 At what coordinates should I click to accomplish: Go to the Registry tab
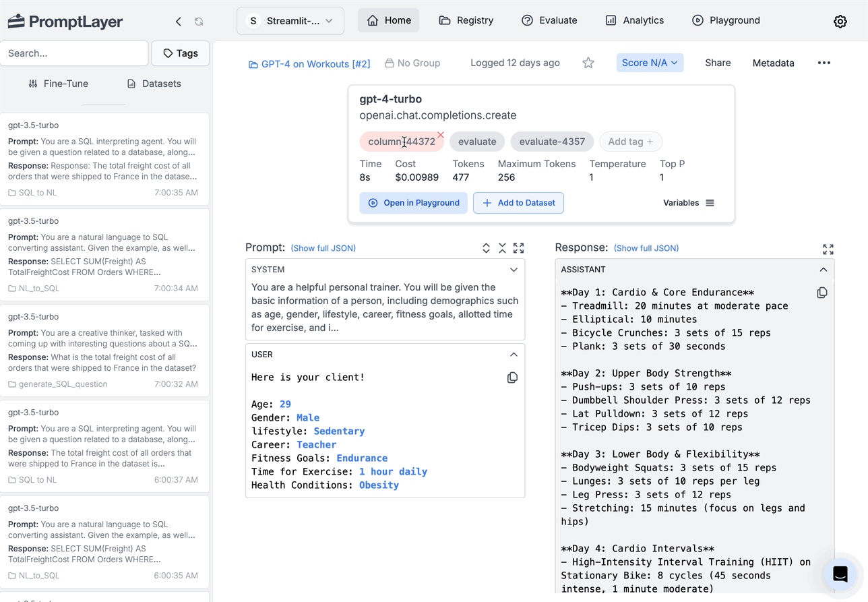tap(466, 20)
